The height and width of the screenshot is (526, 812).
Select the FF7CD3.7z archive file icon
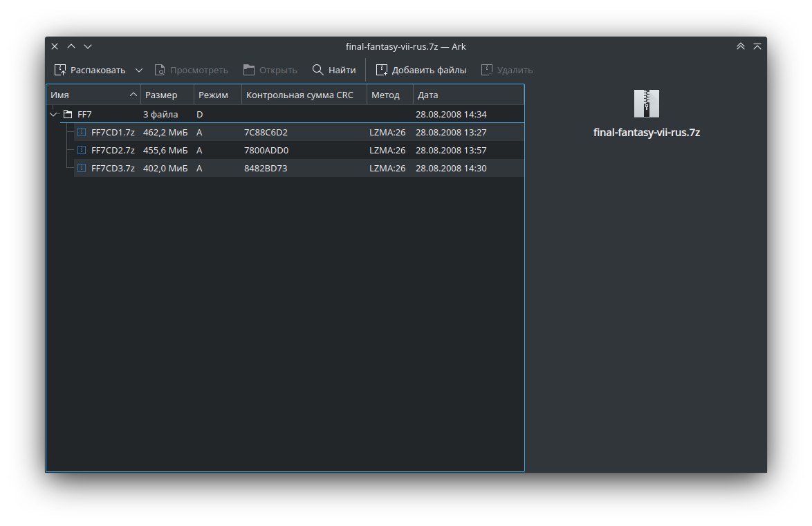pos(82,168)
